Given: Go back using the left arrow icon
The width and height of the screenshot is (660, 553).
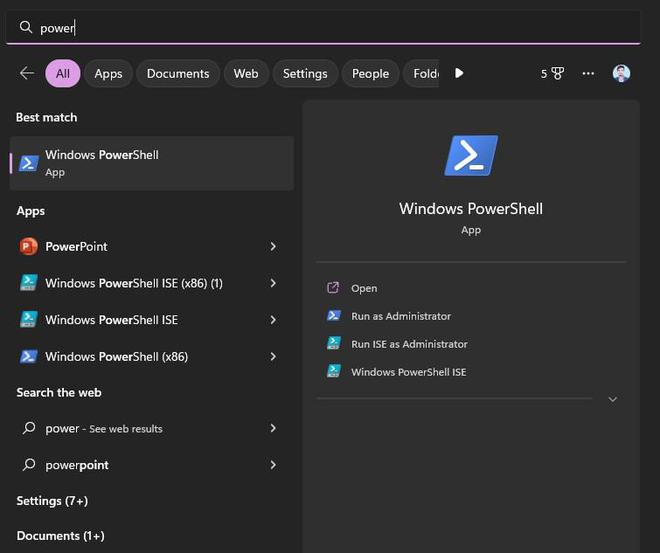Looking at the screenshot, I should click(27, 73).
